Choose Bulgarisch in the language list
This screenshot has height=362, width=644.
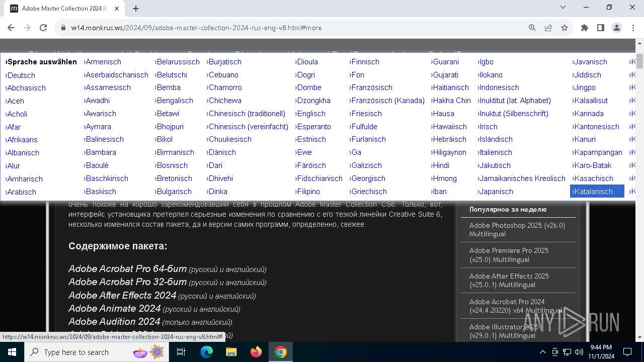tap(173, 192)
